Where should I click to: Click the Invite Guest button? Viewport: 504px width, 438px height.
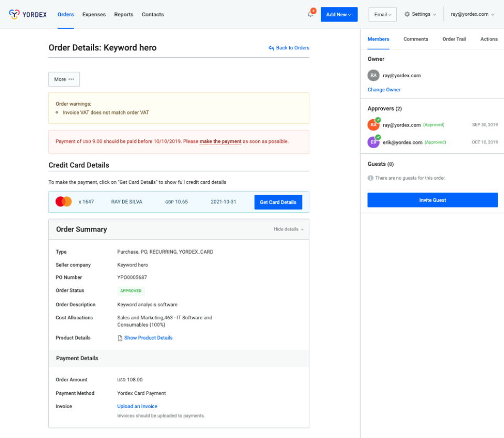point(432,200)
